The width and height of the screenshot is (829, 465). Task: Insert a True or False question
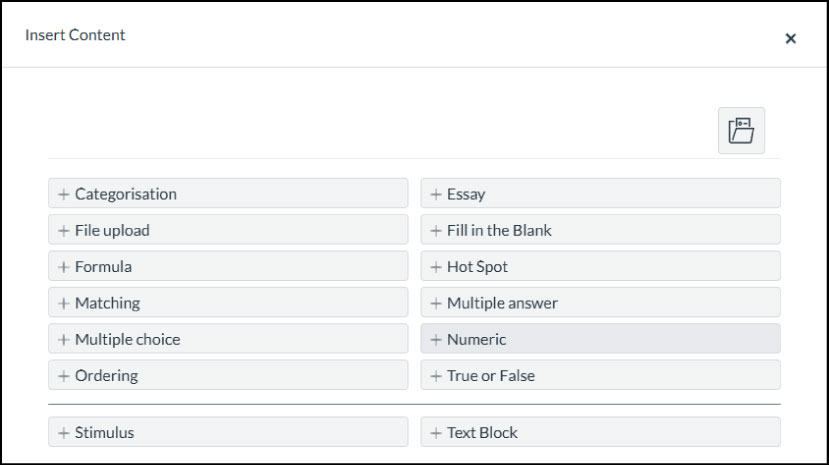pyautogui.click(x=600, y=376)
